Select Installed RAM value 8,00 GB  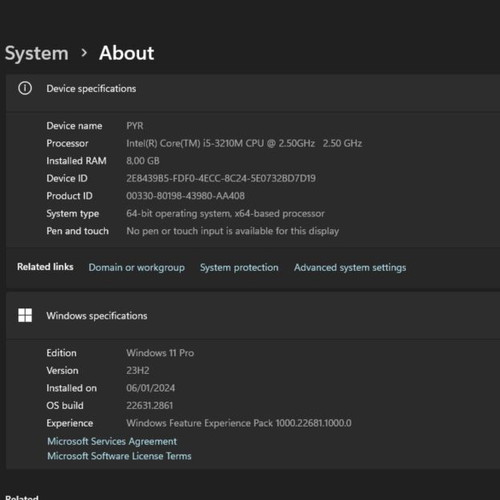[x=143, y=161]
